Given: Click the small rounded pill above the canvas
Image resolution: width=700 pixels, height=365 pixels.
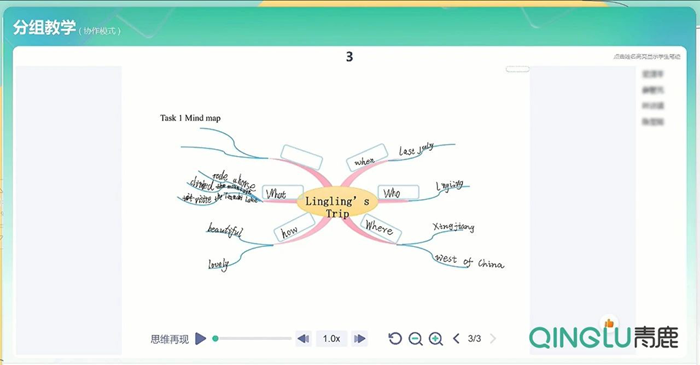Looking at the screenshot, I should (517, 69).
